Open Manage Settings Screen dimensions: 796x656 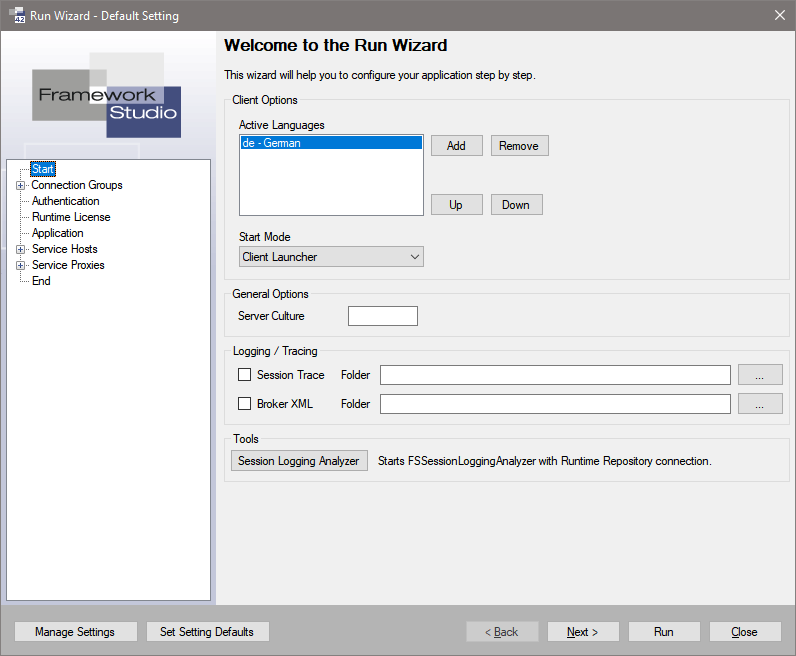75,632
